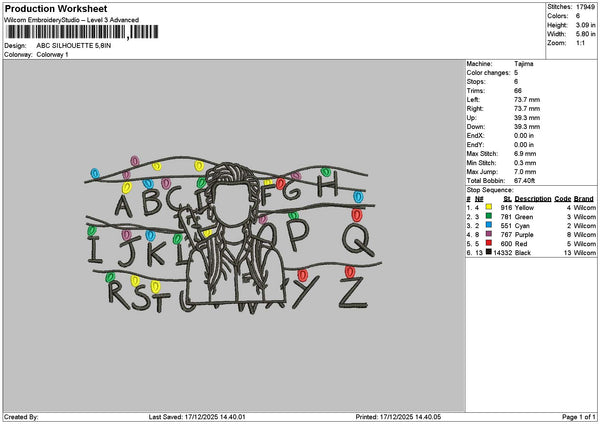This screenshot has height=424, width=600.
Task: Click the Height value 3.09 in
Action: (x=585, y=25)
